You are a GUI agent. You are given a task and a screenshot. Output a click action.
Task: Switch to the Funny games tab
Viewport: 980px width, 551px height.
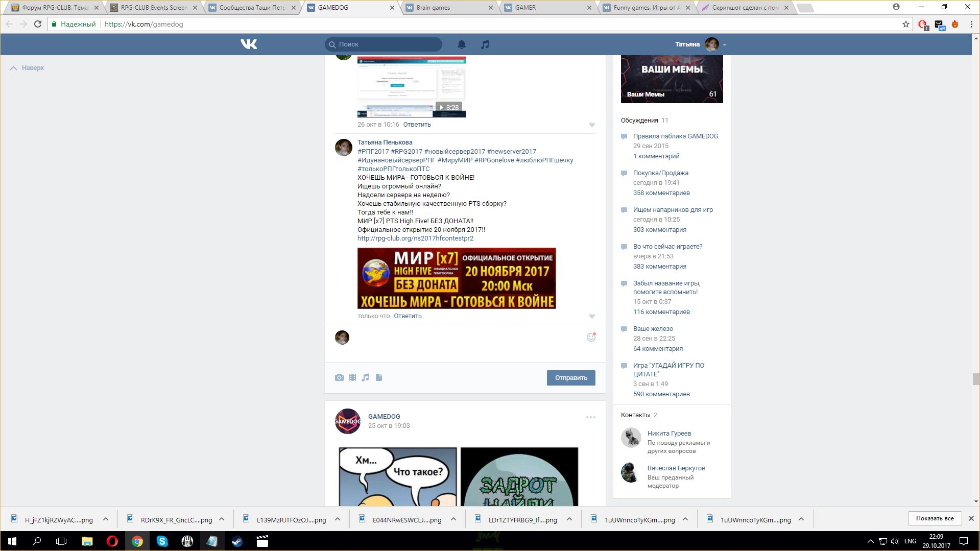[x=646, y=8]
